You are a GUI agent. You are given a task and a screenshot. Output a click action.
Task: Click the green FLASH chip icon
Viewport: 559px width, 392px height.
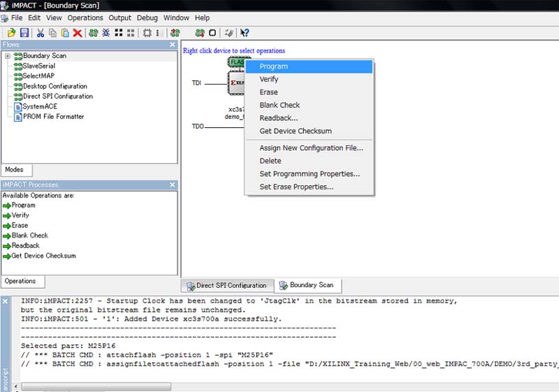(237, 62)
